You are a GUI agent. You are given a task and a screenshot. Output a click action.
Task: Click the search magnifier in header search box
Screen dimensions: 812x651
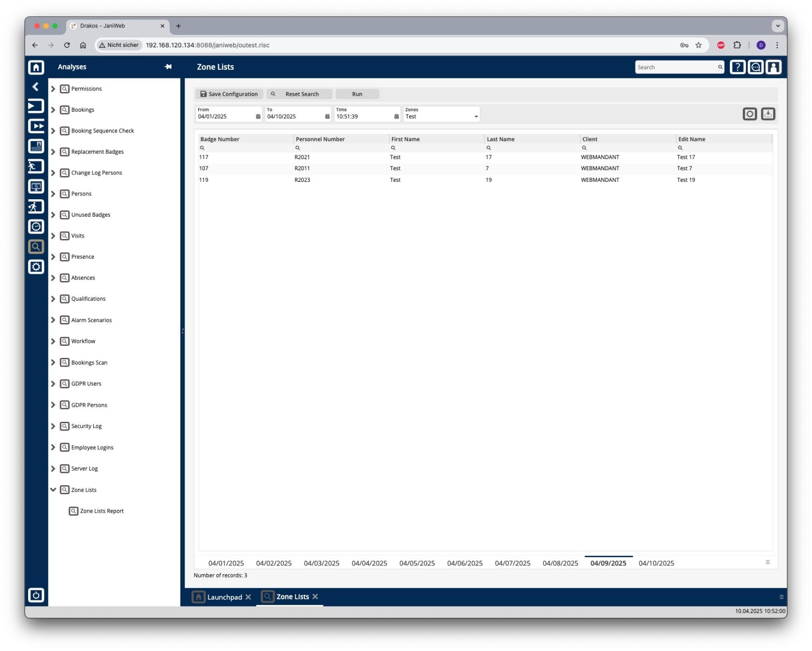[x=720, y=67]
